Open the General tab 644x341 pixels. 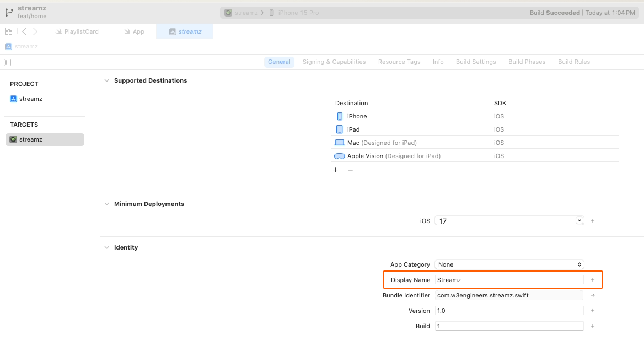(x=280, y=62)
